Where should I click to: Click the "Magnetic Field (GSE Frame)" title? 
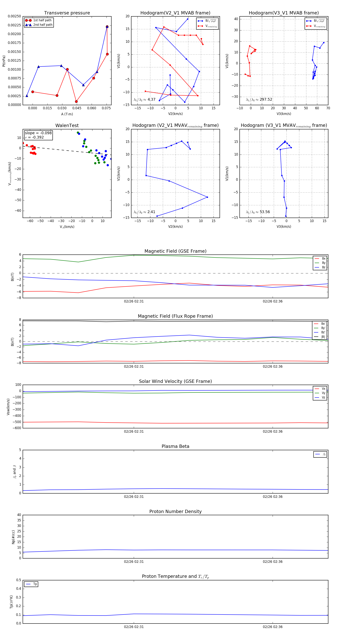[x=175, y=251]
